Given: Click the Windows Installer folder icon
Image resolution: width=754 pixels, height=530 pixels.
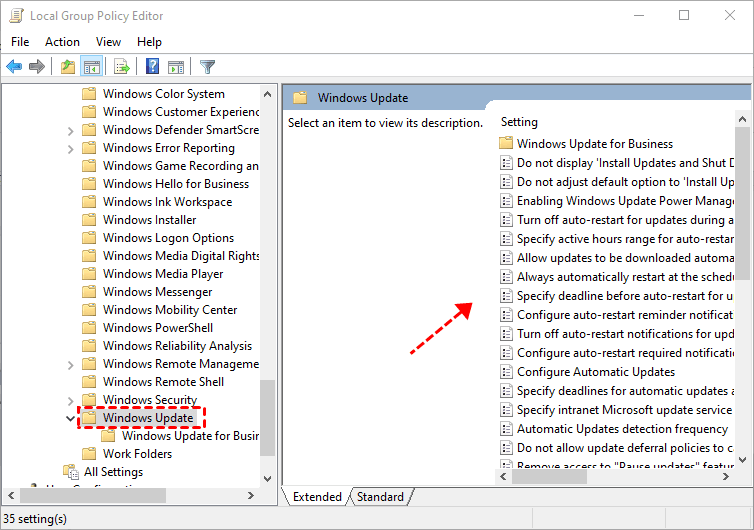Looking at the screenshot, I should 89,220.
